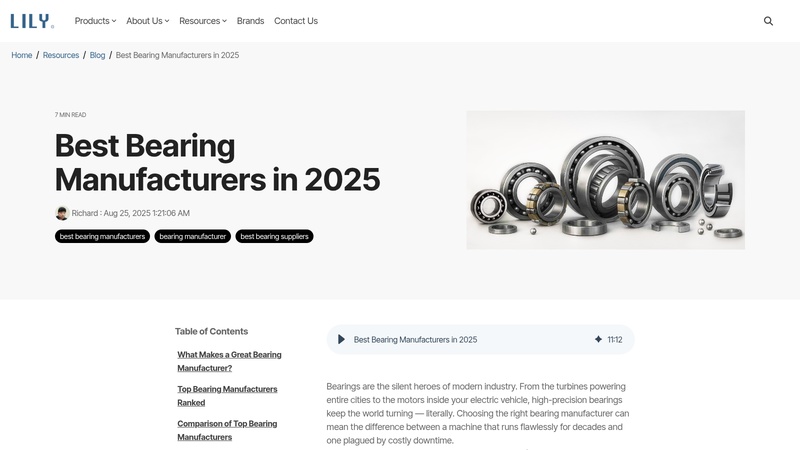
Task: Open the Brands menu item
Action: tap(251, 21)
